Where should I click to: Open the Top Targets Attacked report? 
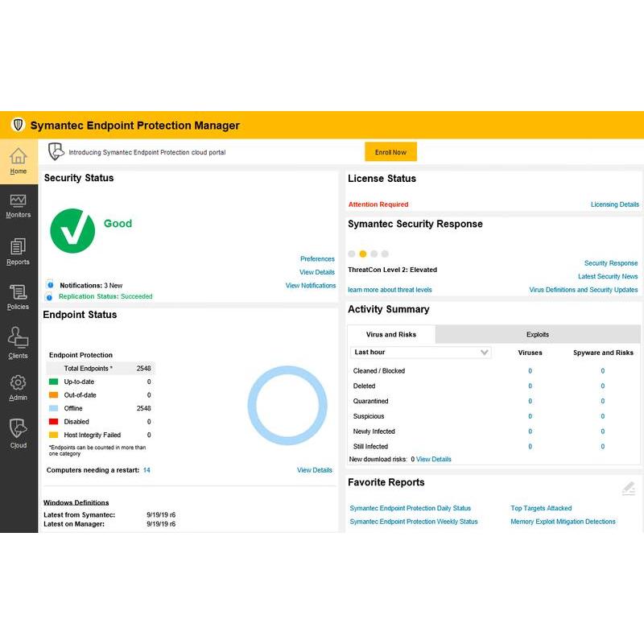point(541,508)
